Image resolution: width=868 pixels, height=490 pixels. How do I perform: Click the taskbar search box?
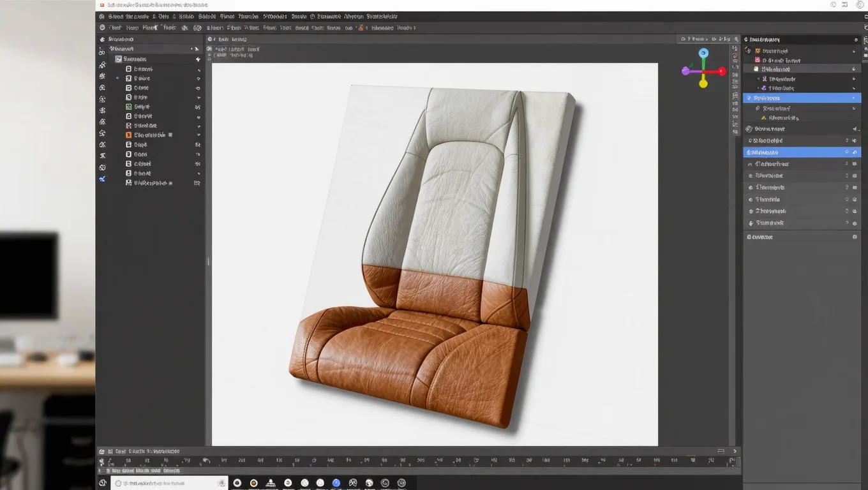(169, 484)
